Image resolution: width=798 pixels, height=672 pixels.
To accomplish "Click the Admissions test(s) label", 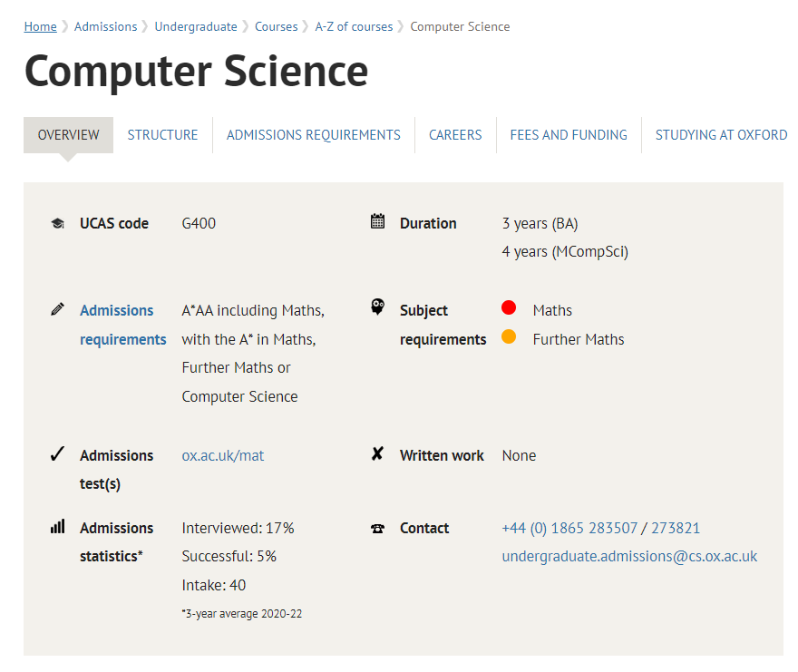I will pyautogui.click(x=117, y=470).
